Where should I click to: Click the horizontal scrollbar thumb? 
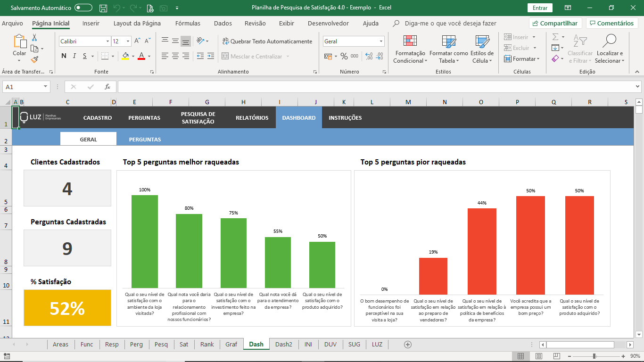coord(580,345)
